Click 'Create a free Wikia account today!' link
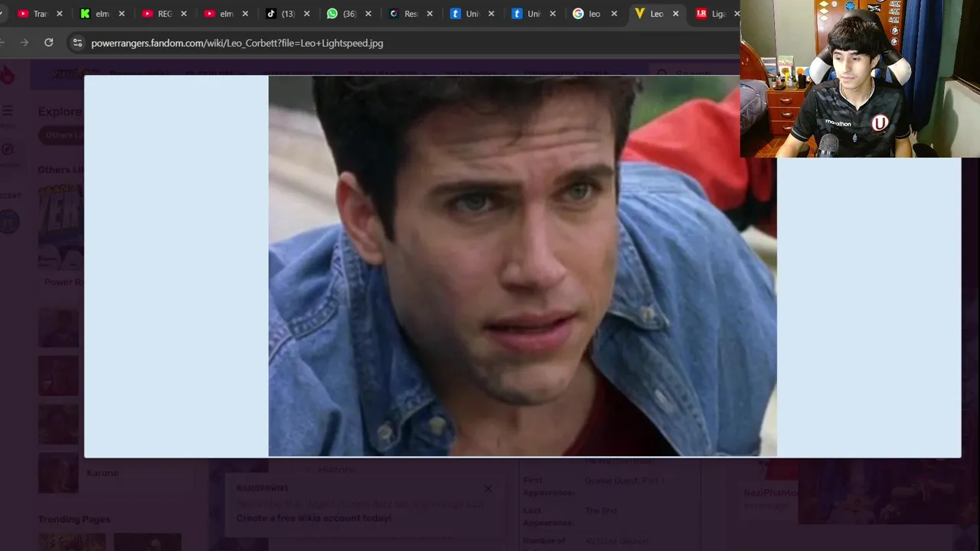Image resolution: width=980 pixels, height=551 pixels. pyautogui.click(x=314, y=518)
